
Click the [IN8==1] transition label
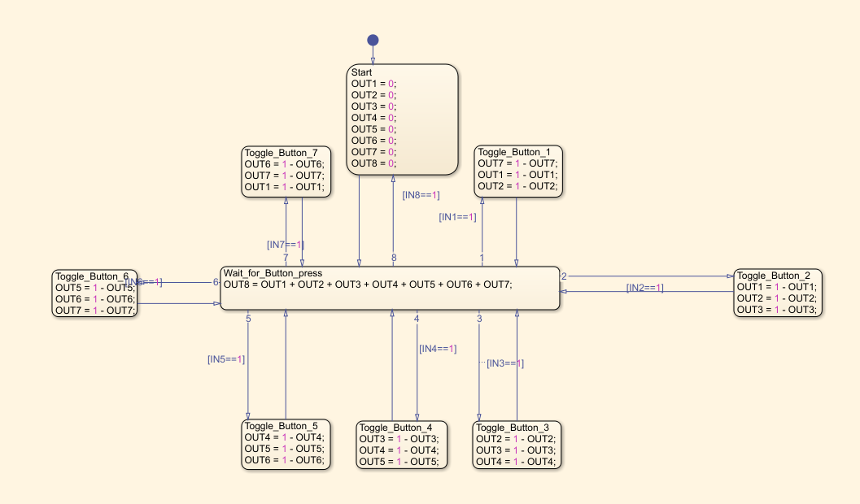tap(421, 195)
